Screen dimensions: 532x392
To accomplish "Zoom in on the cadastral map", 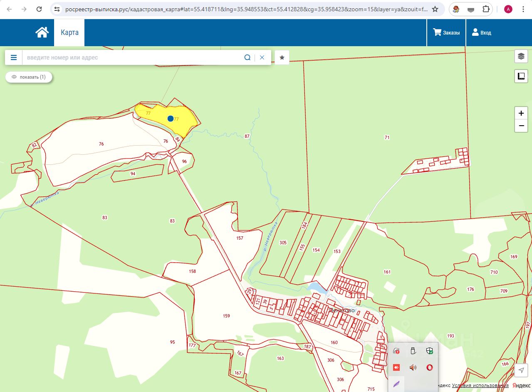I will pyautogui.click(x=521, y=113).
